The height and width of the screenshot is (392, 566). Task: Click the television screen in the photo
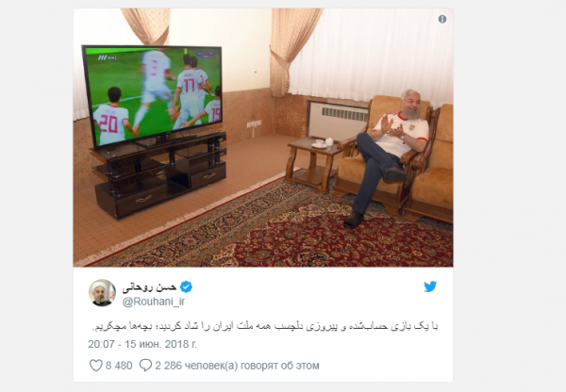coord(152,94)
